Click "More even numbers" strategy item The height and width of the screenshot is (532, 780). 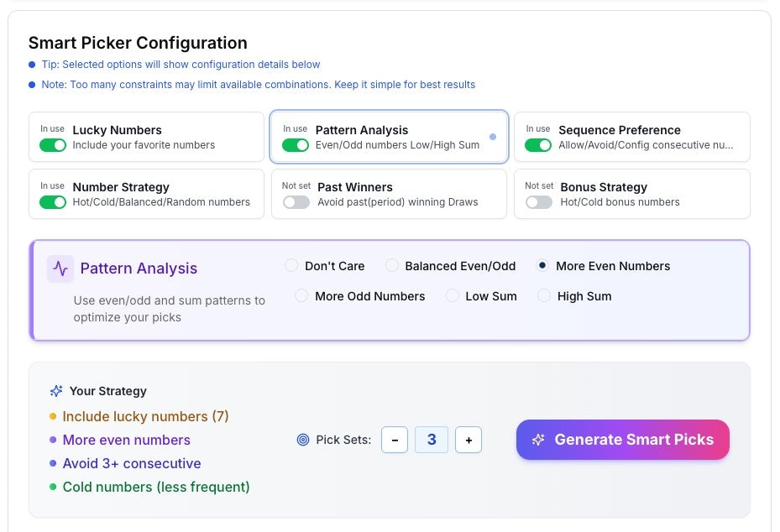126,440
